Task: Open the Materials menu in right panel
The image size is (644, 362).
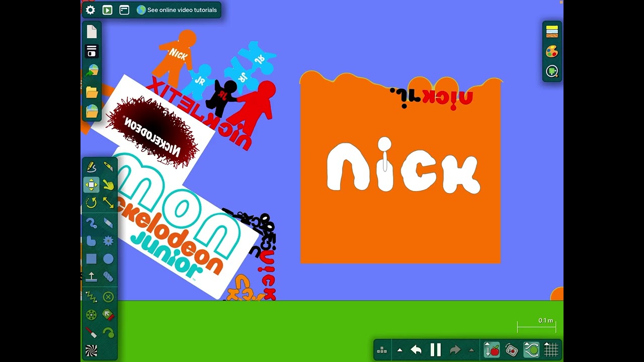Action: pos(552,31)
